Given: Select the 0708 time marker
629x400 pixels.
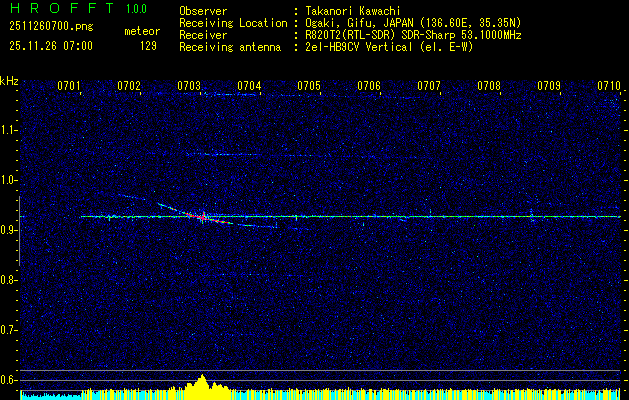Looking at the screenshot, I should click(x=489, y=86).
